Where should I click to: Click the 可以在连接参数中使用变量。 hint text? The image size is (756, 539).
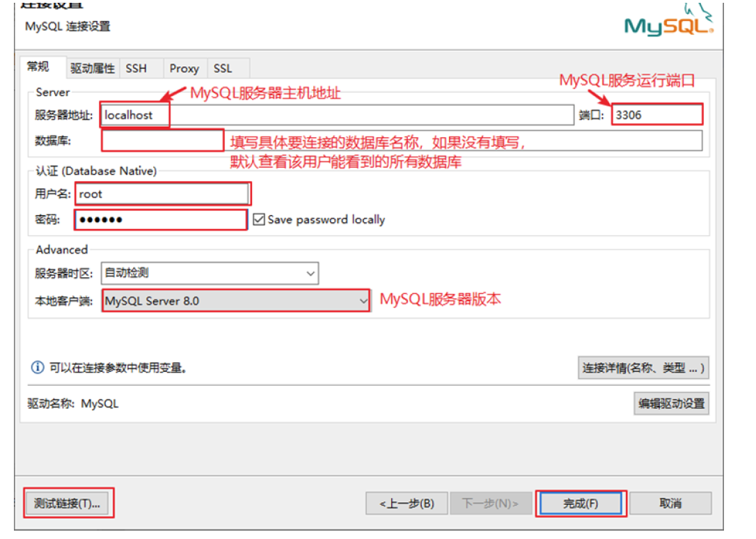118,368
